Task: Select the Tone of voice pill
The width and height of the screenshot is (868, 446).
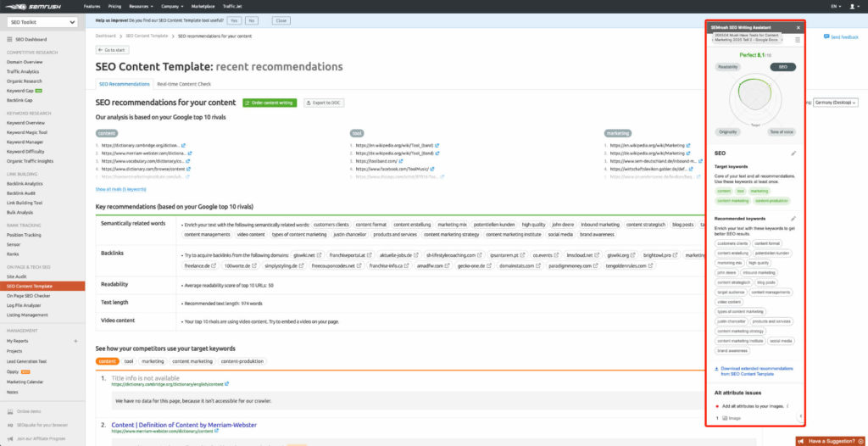Action: coord(781,132)
